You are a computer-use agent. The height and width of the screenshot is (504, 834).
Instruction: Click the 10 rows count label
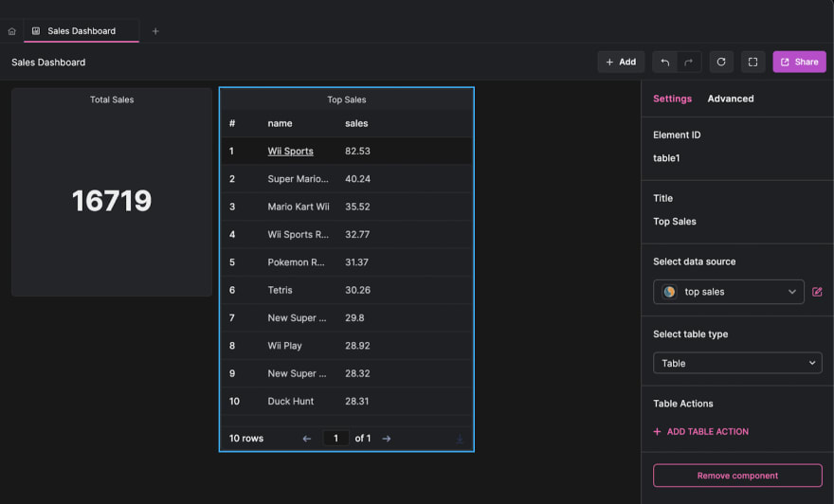[246, 439]
